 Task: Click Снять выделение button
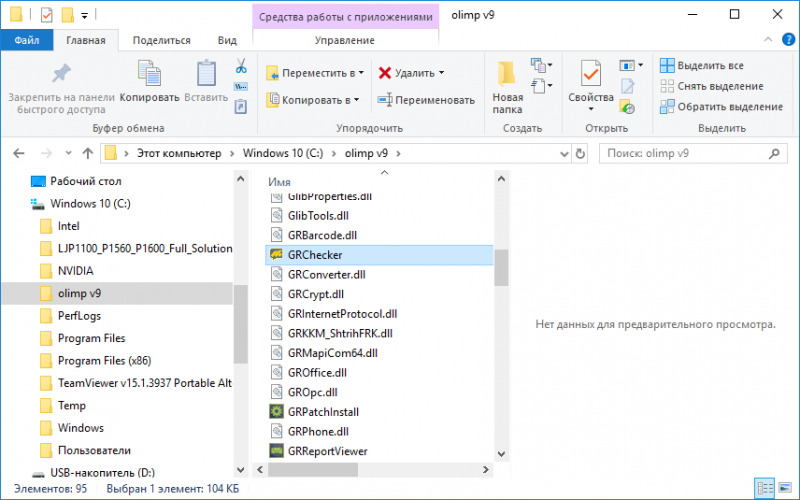(x=712, y=86)
